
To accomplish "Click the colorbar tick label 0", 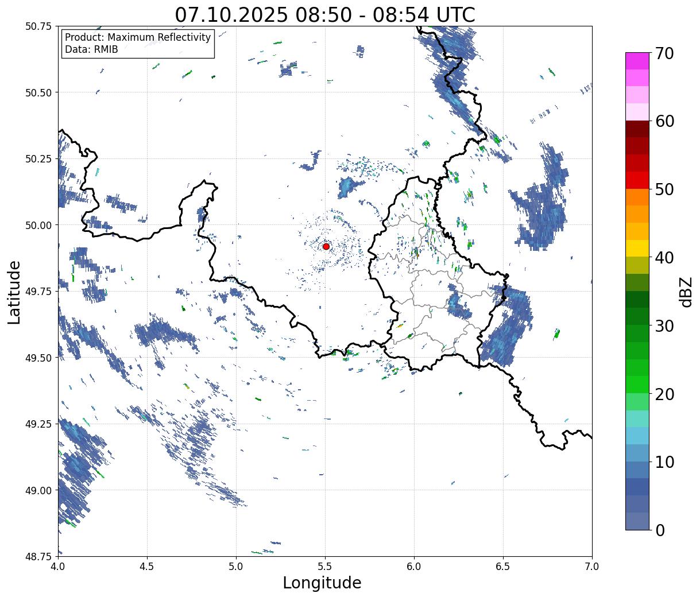I will point(659,530).
